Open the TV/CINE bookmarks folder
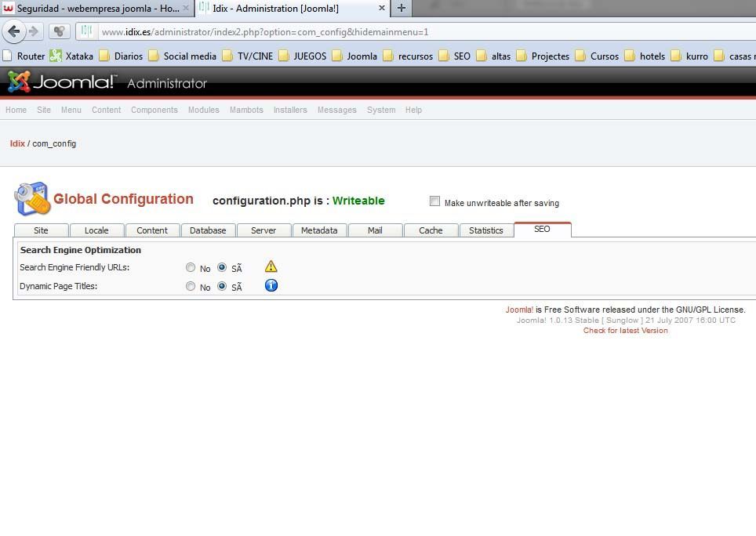 click(x=248, y=56)
